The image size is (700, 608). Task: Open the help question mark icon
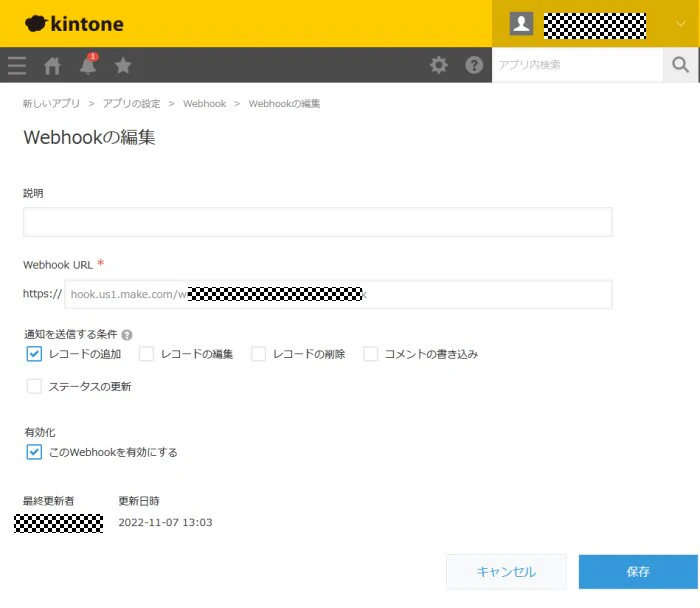click(474, 65)
